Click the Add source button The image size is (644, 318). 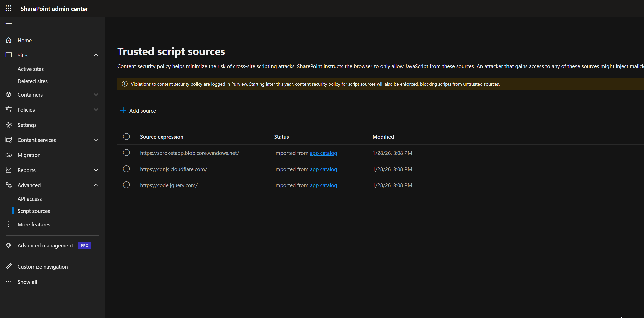pos(138,111)
